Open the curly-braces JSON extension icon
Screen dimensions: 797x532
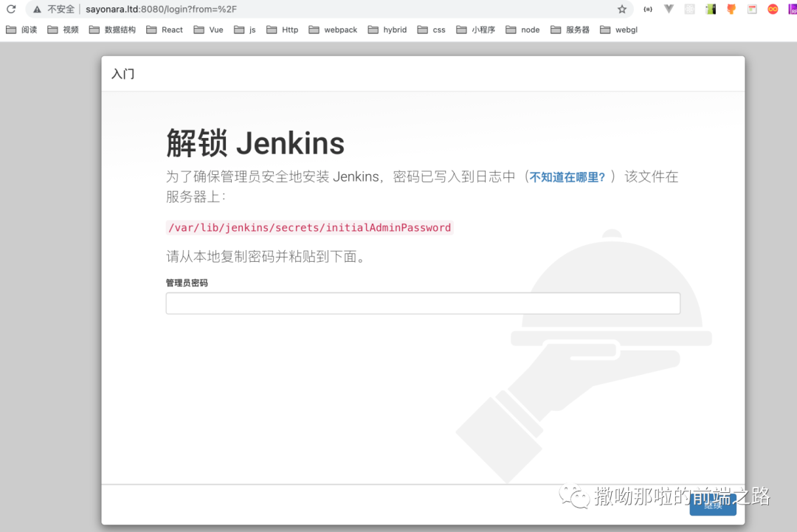[x=648, y=9]
